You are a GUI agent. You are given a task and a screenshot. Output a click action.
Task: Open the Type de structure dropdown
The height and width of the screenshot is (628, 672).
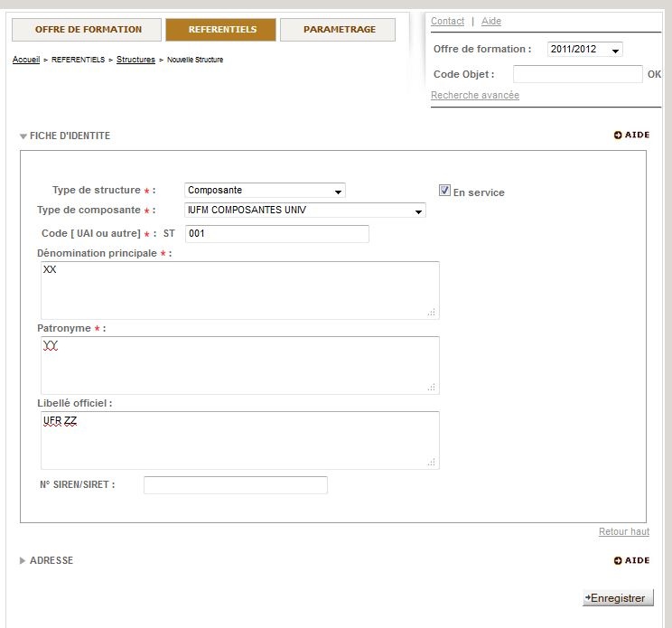(x=265, y=191)
